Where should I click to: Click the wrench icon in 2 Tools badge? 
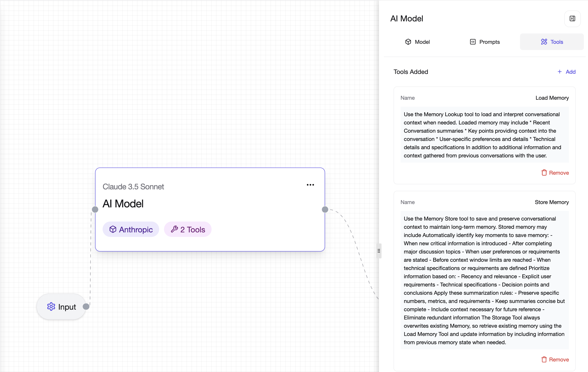click(174, 229)
